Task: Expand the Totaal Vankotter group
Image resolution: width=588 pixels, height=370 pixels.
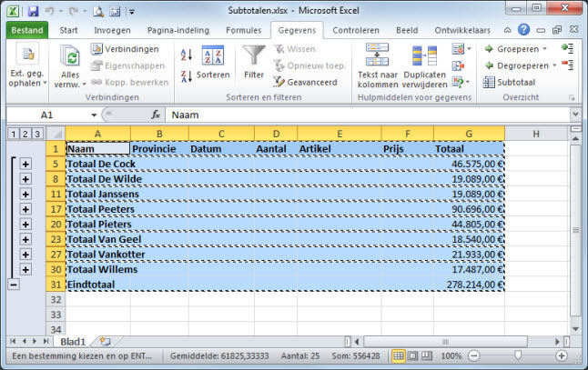Action: click(25, 255)
